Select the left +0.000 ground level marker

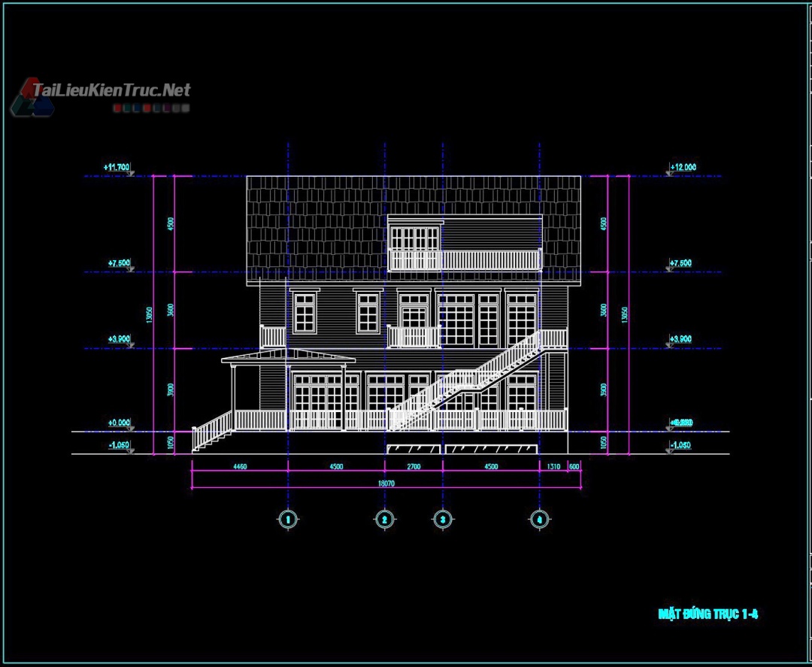119,423
